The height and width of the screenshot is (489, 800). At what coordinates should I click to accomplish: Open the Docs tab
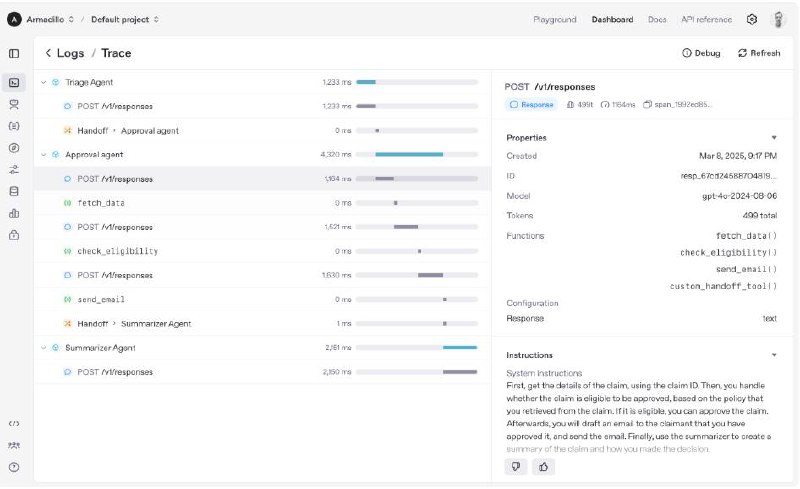[x=657, y=19]
